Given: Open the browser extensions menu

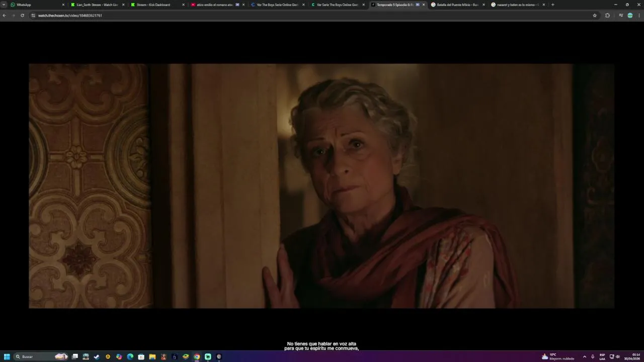Looking at the screenshot, I should pos(607,16).
